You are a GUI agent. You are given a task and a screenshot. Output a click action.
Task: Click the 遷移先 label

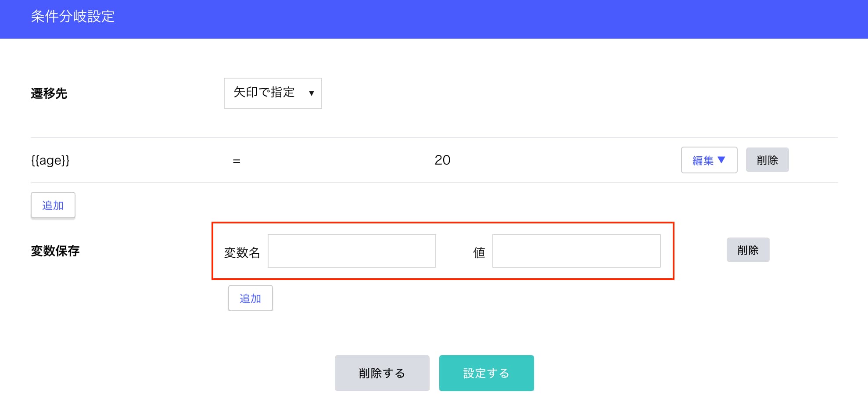pyautogui.click(x=49, y=93)
